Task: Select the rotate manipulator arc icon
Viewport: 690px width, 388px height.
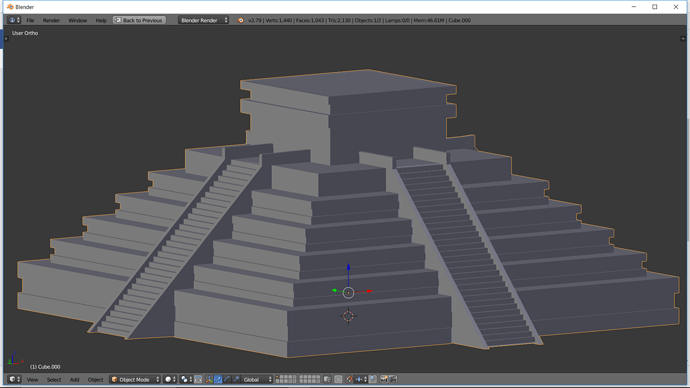Action: (x=227, y=379)
